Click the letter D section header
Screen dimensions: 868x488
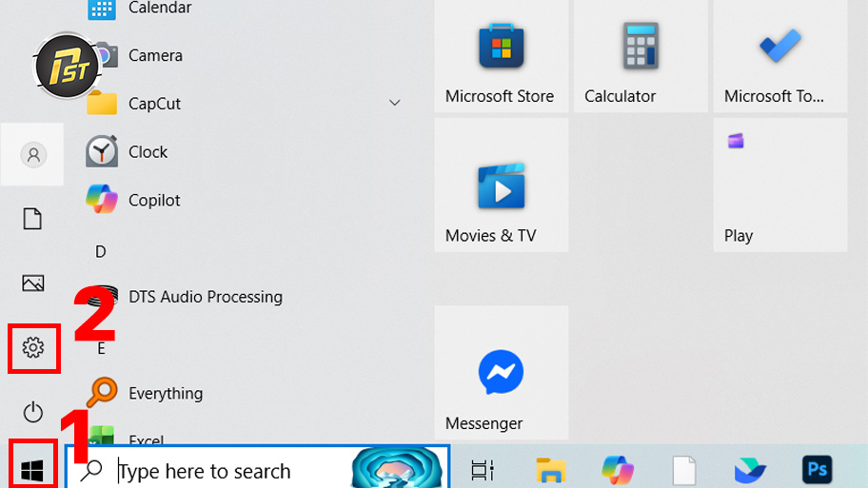(100, 252)
